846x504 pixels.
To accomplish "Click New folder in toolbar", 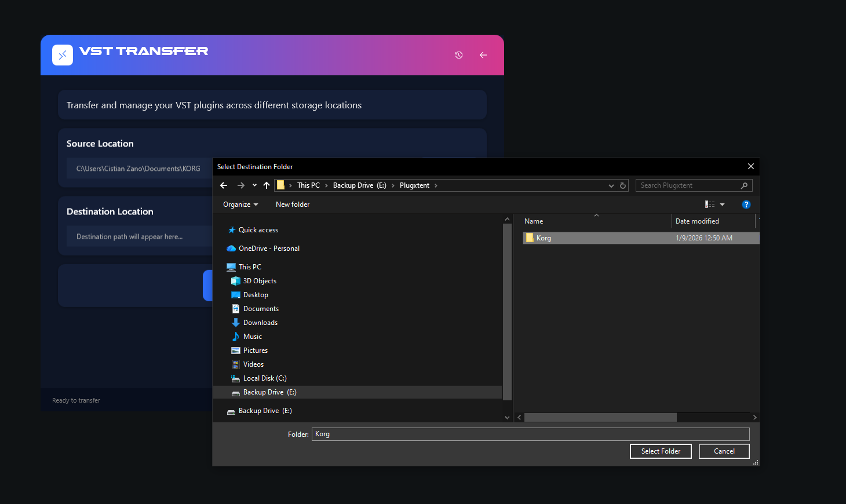I will [293, 204].
